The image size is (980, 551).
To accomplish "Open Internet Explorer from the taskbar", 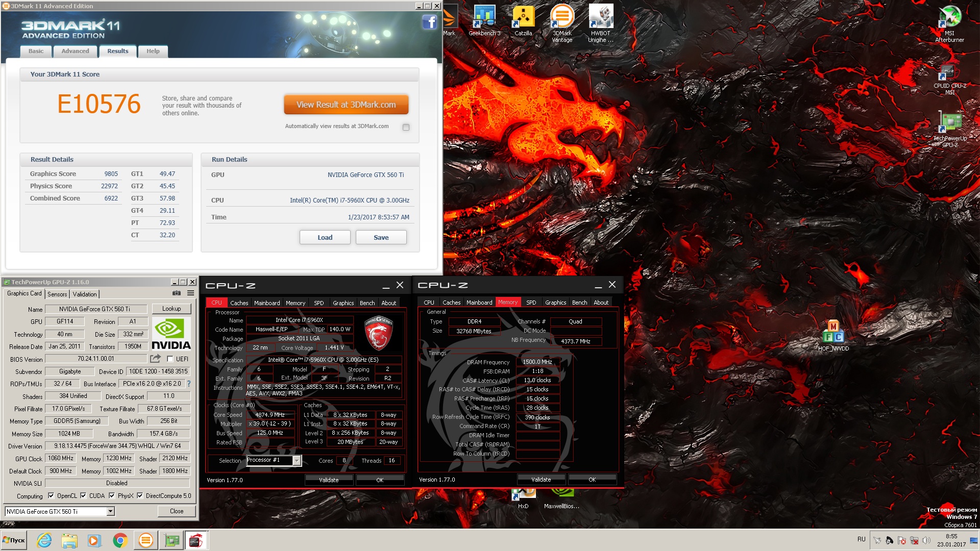I will pos(44,540).
